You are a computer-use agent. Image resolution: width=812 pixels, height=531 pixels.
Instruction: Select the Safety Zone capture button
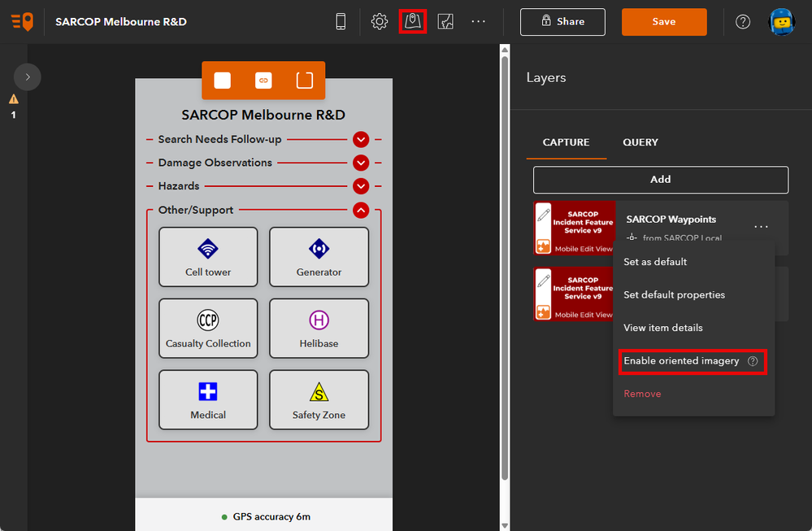pyautogui.click(x=319, y=400)
